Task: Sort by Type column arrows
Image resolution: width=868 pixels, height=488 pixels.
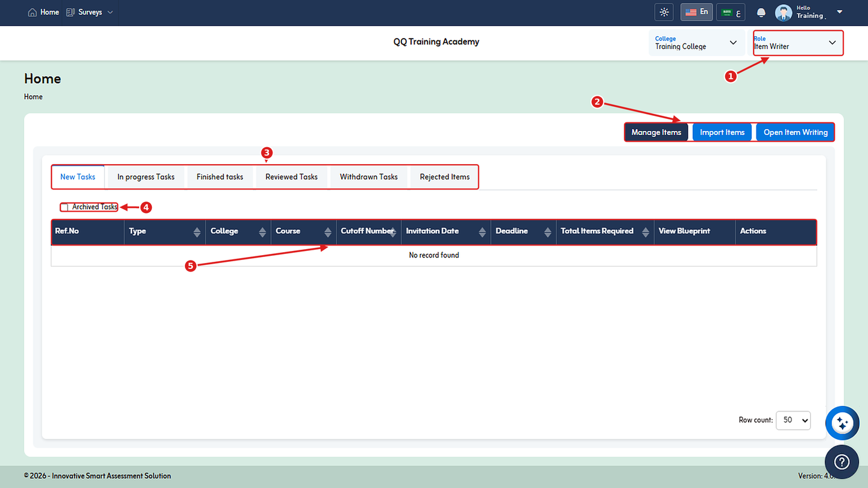Action: click(x=197, y=232)
